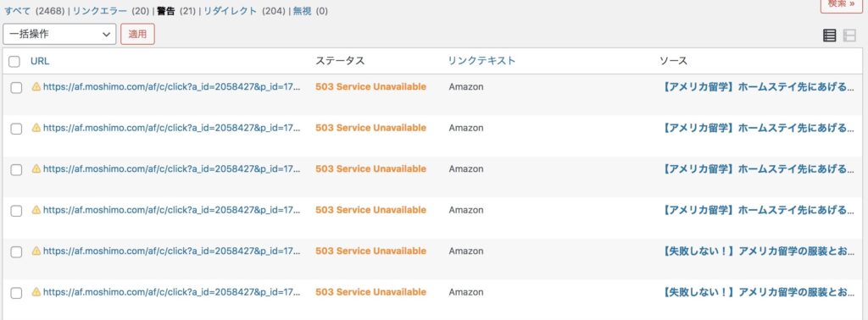868x320 pixels.
Task: Check the first moshimo link row checkbox
Action: click(x=17, y=87)
